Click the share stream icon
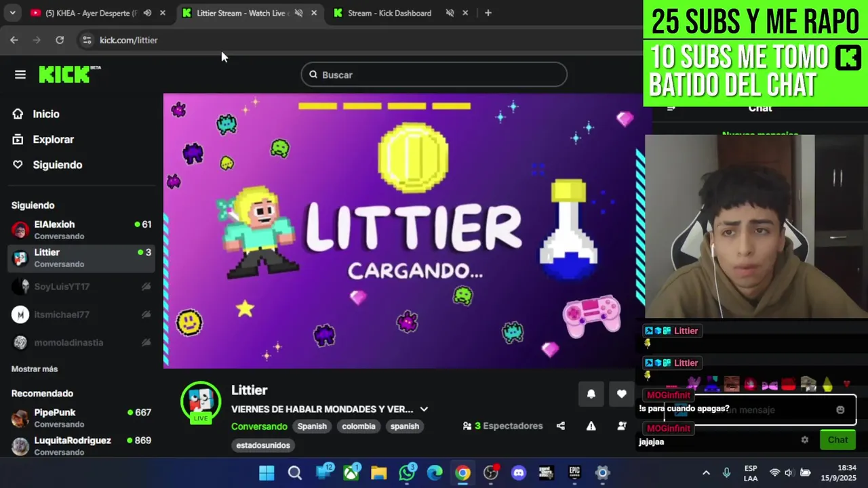Viewport: 868px width, 488px height. point(561,426)
